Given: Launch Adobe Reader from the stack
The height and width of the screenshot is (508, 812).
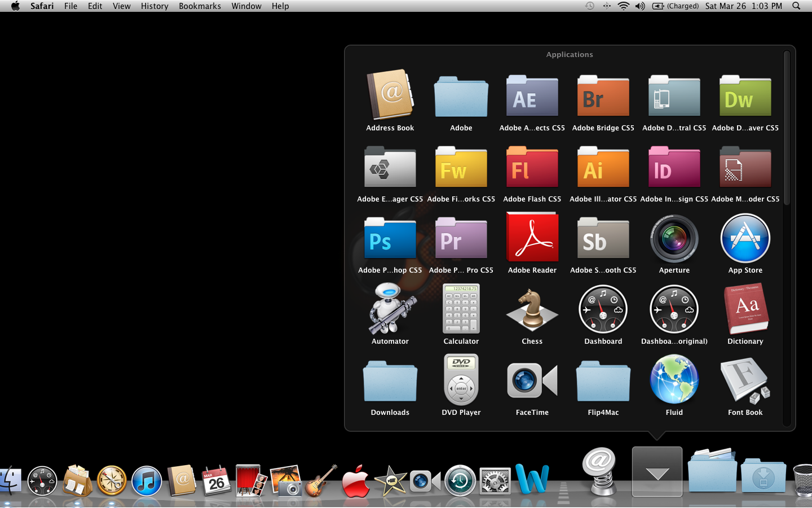Looking at the screenshot, I should tap(532, 237).
